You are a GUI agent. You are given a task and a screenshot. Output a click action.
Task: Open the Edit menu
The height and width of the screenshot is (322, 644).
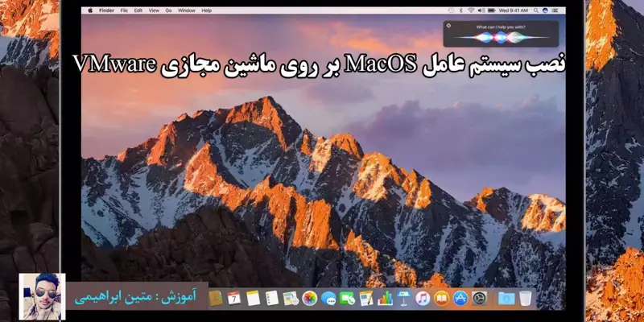point(138,10)
